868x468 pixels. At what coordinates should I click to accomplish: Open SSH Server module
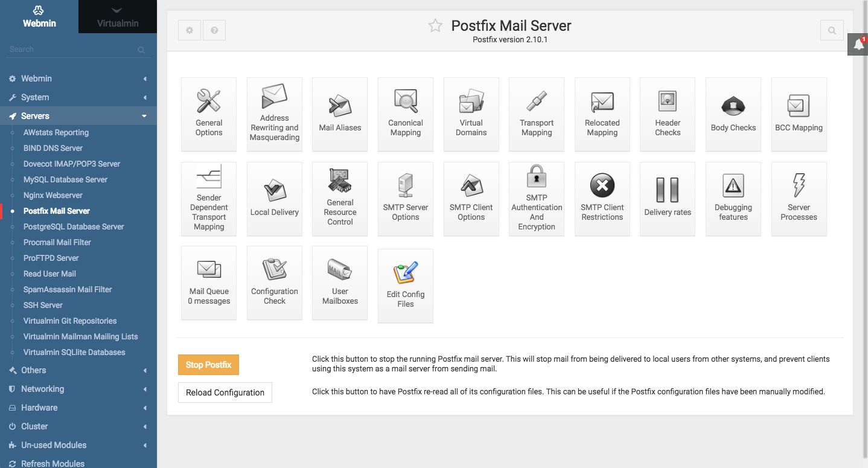tap(43, 305)
